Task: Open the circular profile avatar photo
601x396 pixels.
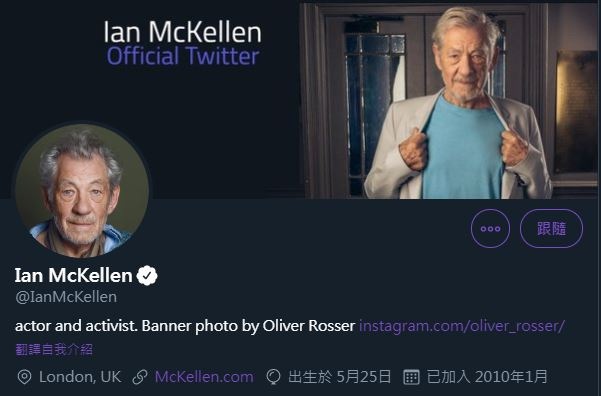Action: coord(82,190)
